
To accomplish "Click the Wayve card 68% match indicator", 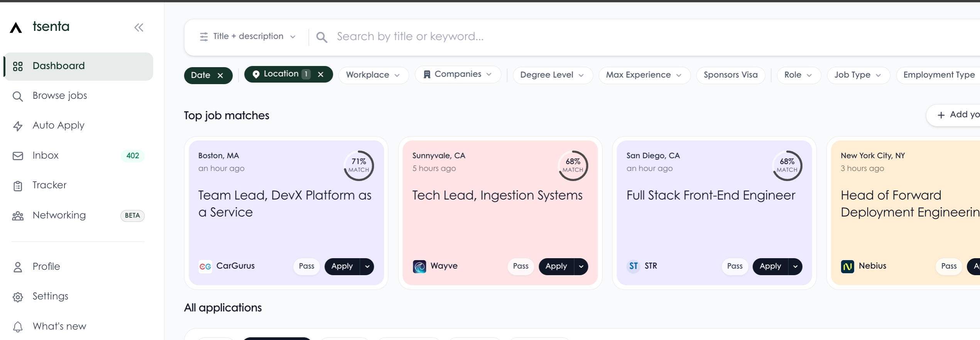I will (573, 166).
